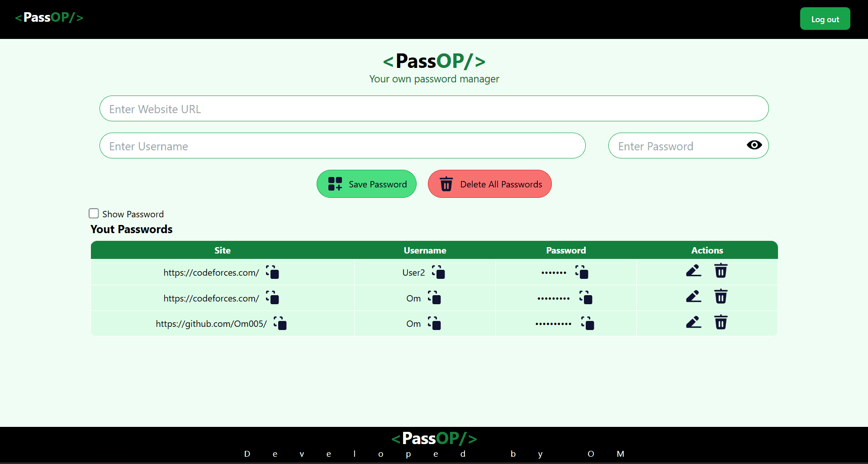868x464 pixels.
Task: Click into the Enter Username field
Action: pyautogui.click(x=342, y=146)
